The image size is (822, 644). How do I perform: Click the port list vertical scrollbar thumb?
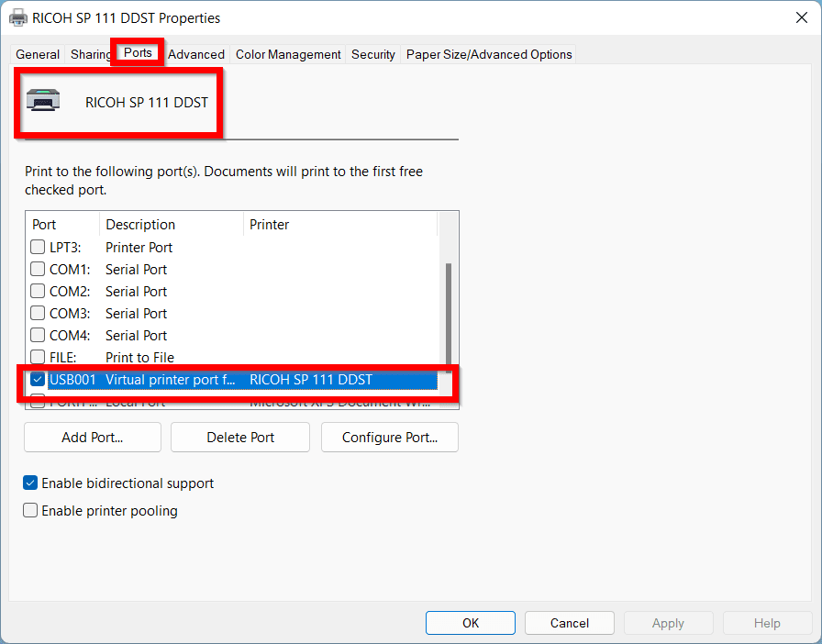(x=449, y=317)
